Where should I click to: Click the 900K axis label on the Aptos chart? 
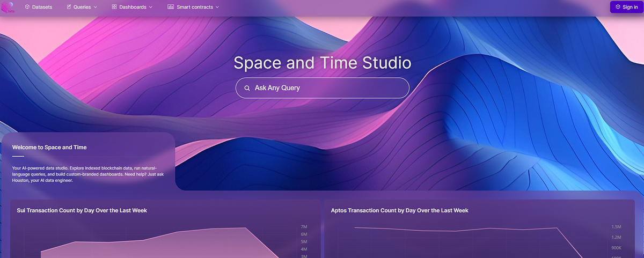[616, 247]
